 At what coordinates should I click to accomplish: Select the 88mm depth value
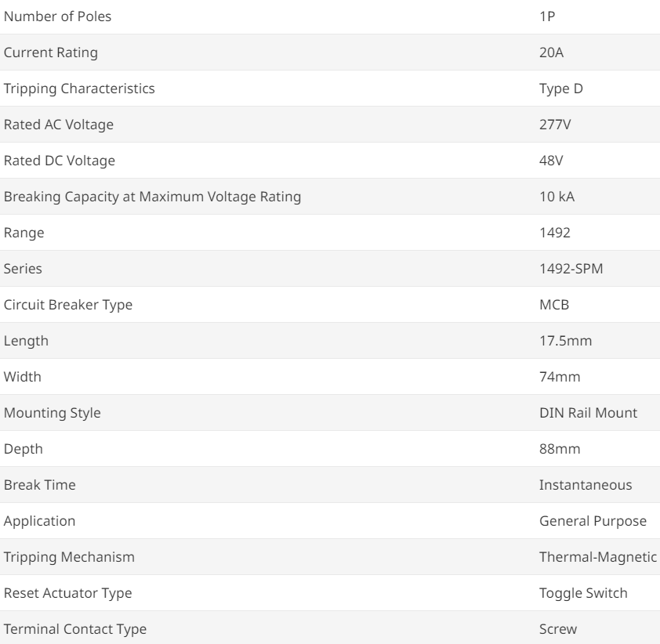(x=559, y=449)
